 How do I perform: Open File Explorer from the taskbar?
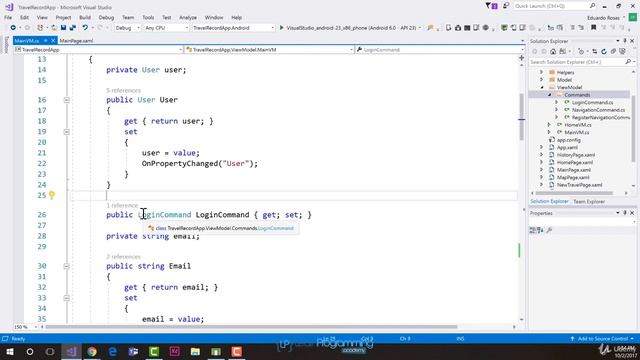tap(195, 351)
